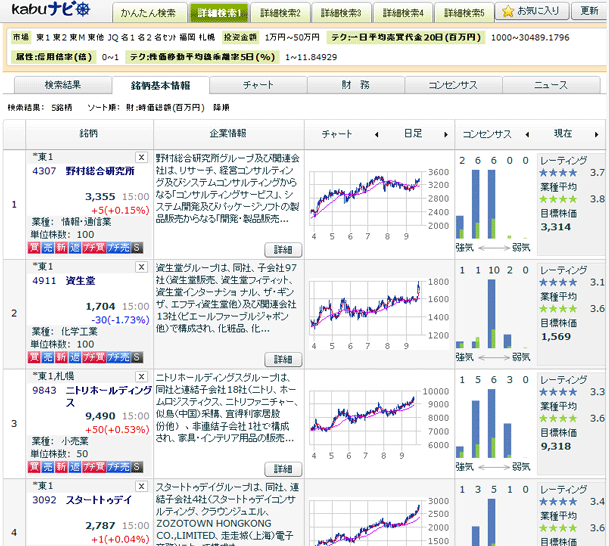Remove 資生堂 row with its X button
The height and width of the screenshot is (546, 610).
pos(141,267)
